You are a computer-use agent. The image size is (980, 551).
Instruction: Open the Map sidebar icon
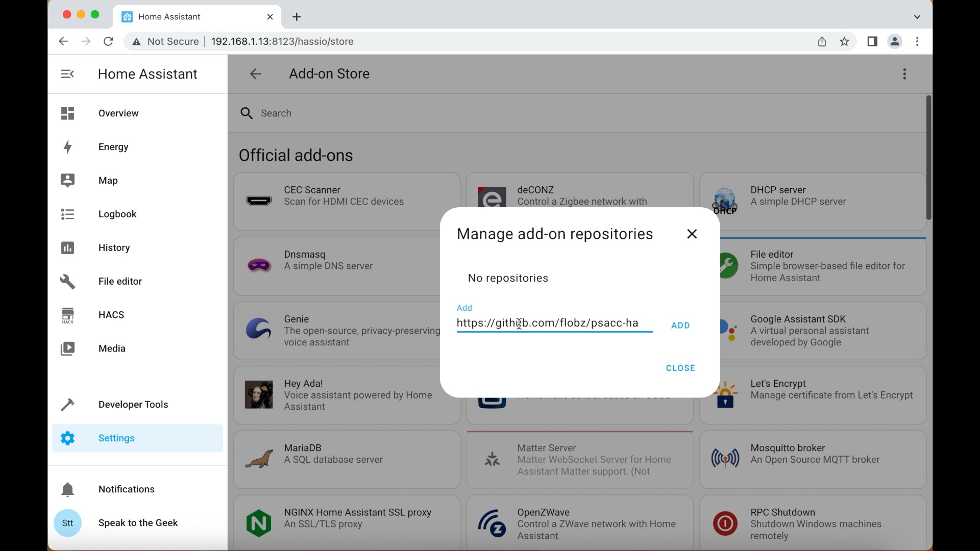click(67, 181)
